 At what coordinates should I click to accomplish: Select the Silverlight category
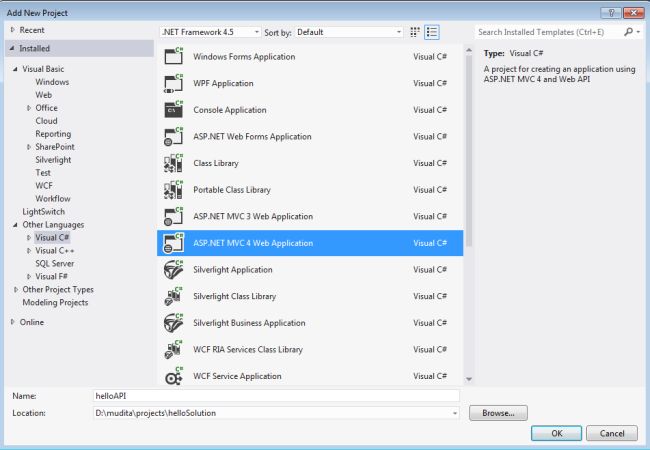click(x=53, y=160)
